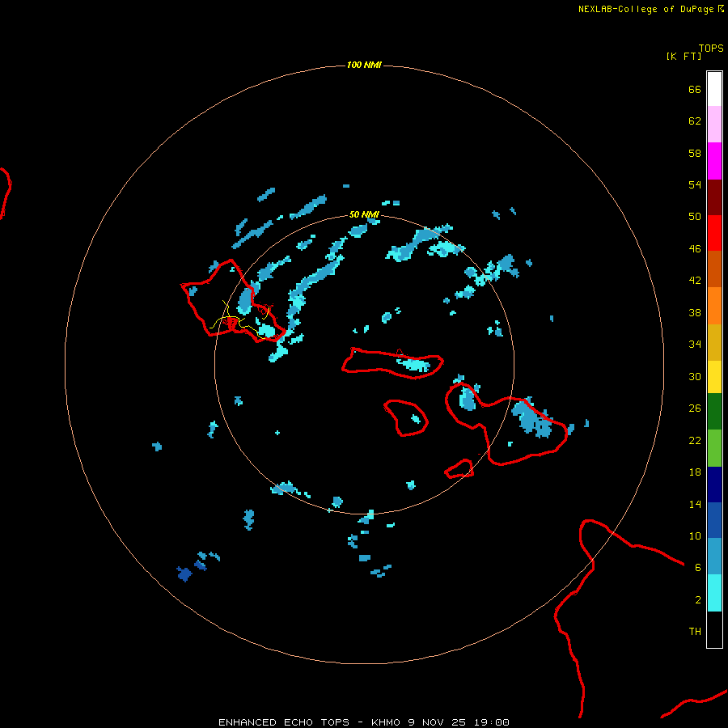This screenshot has width=728, height=728.
Task: Click the gold 34-38 kft legend swatch
Action: pyautogui.click(x=714, y=342)
